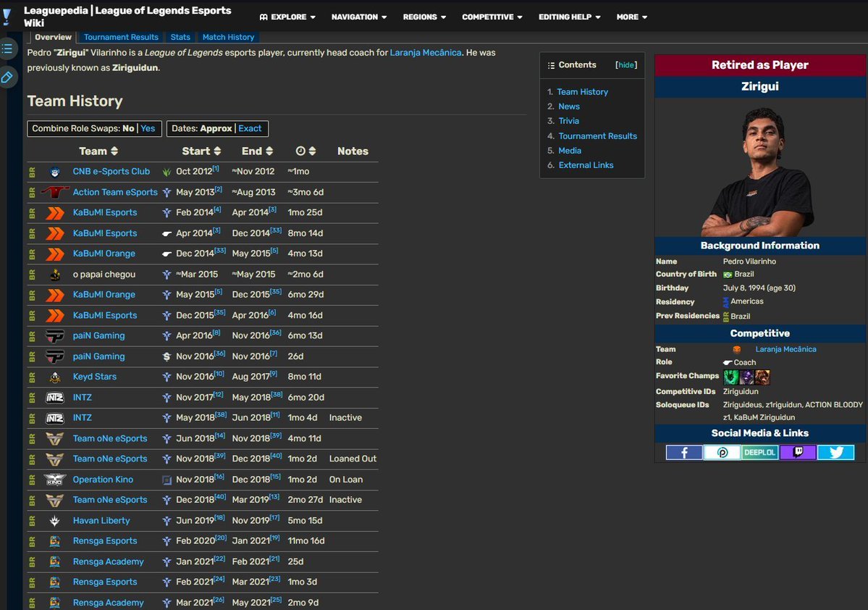Screen dimensions: 868x610
Task: Switch Dates to Approx
Action: (216, 128)
